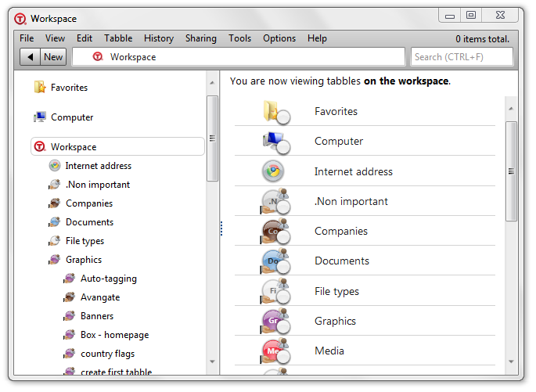
Task: Open the Companies tabble icon in main list
Action: 273,231
